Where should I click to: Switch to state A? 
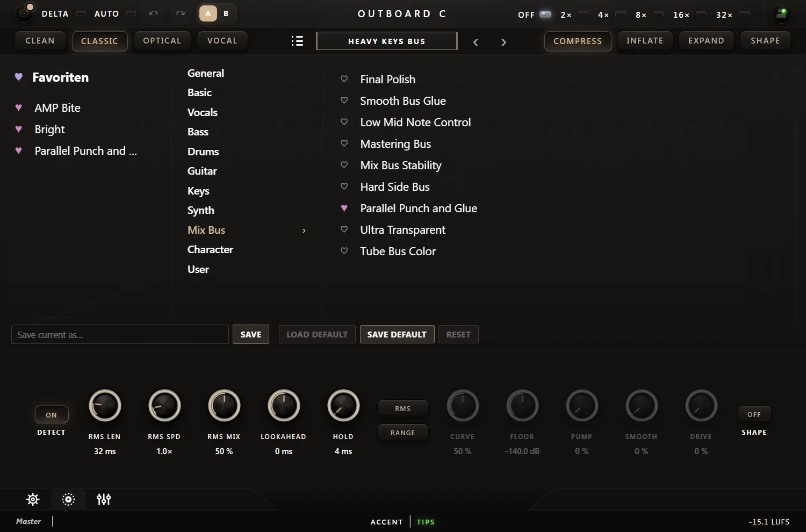pos(208,13)
